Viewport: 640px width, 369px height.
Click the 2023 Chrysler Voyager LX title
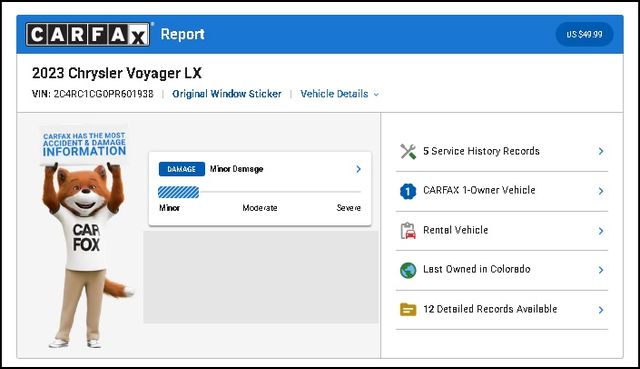point(117,73)
